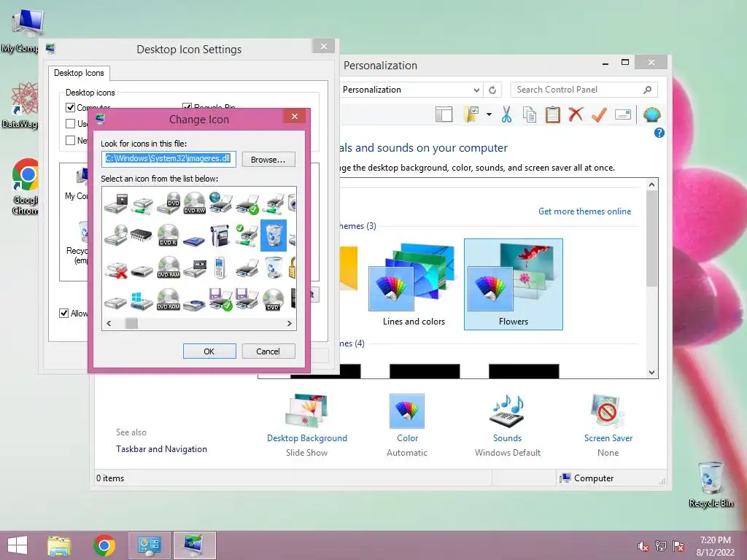The height and width of the screenshot is (560, 747).
Task: Click the card-shaped toolbar icon
Action: pyautogui.click(x=623, y=114)
